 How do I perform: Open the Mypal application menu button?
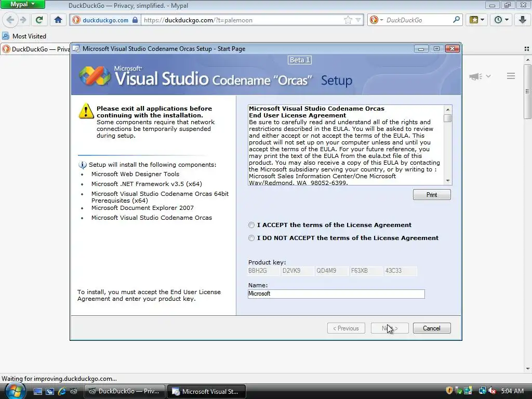(x=22, y=4)
